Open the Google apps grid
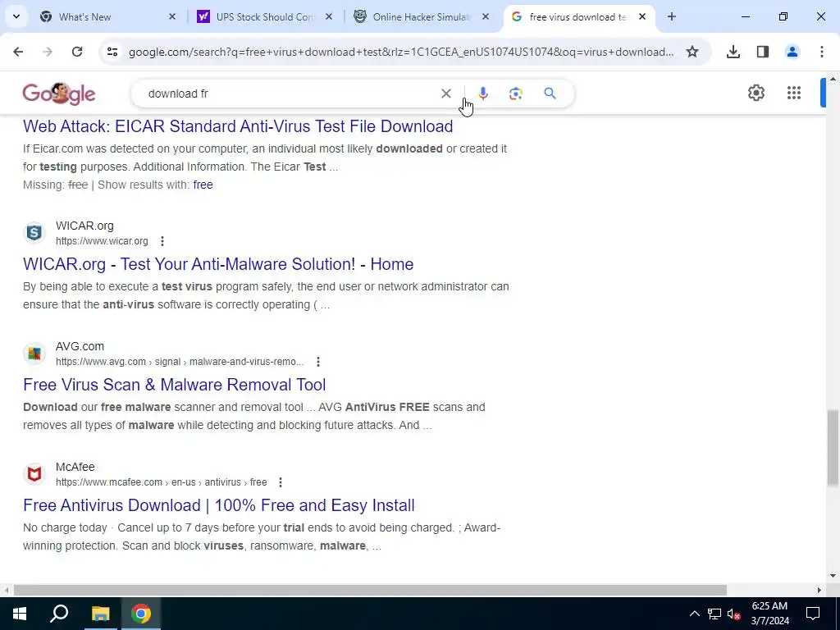The image size is (840, 630). [x=794, y=93]
